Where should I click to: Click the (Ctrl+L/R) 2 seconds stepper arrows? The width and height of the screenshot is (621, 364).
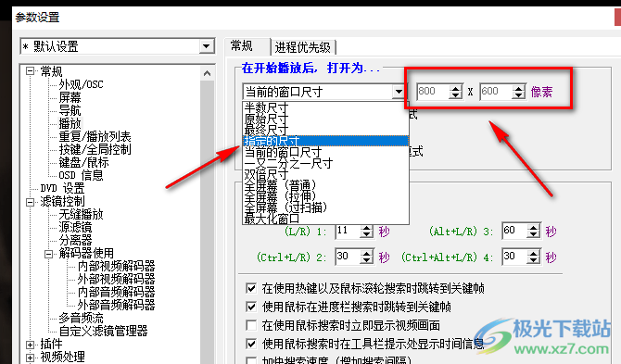coord(367,257)
